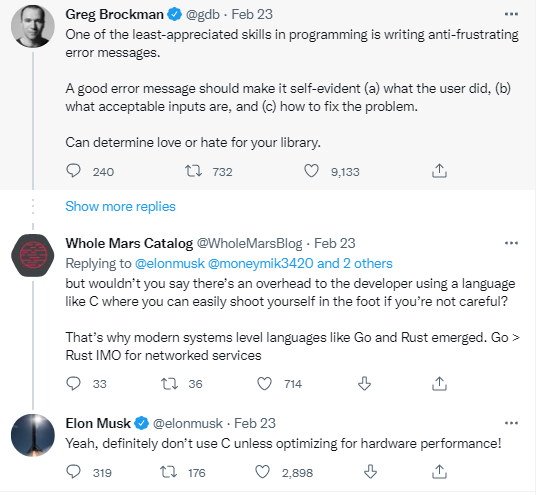Open Greg Brockman's profile picture
The width and height of the screenshot is (539, 495).
[33, 26]
